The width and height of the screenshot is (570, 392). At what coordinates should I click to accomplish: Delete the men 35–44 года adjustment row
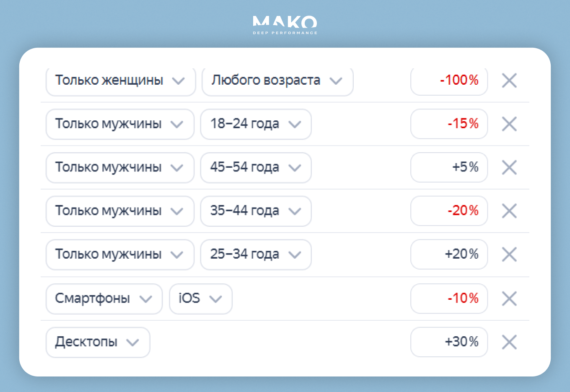[509, 211]
